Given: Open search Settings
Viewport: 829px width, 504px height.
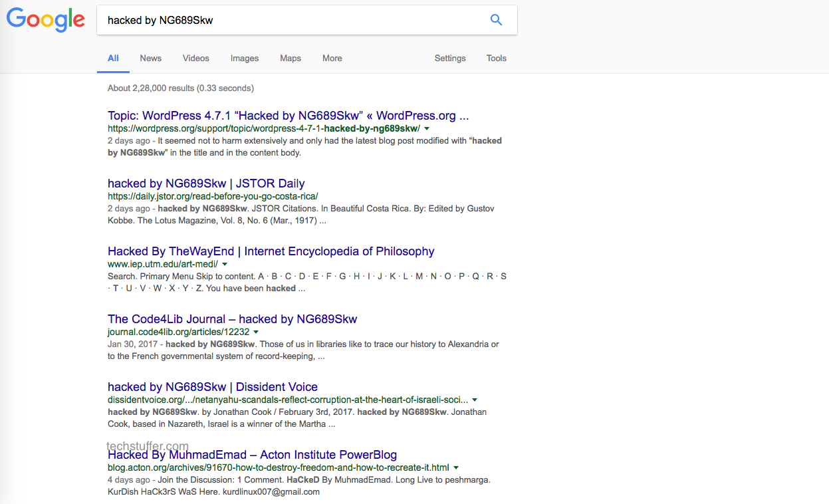Looking at the screenshot, I should pos(450,59).
